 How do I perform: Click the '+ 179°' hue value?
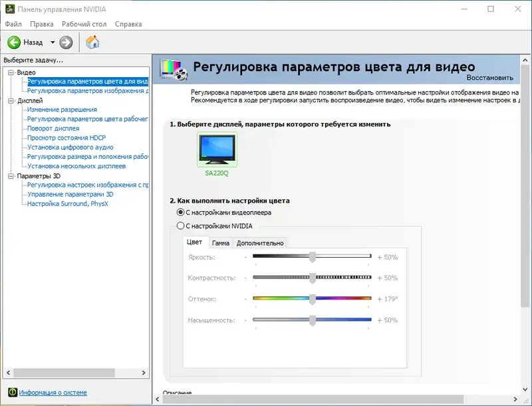pyautogui.click(x=388, y=299)
